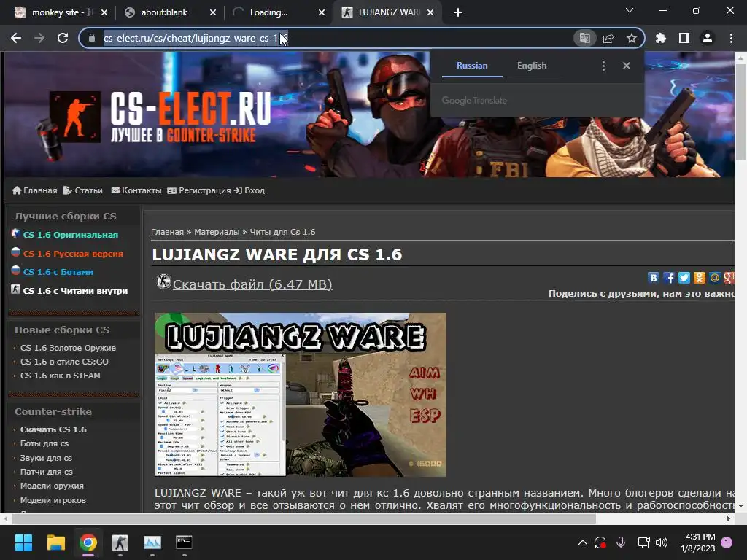Open translate options three-dot menu

pyautogui.click(x=603, y=66)
